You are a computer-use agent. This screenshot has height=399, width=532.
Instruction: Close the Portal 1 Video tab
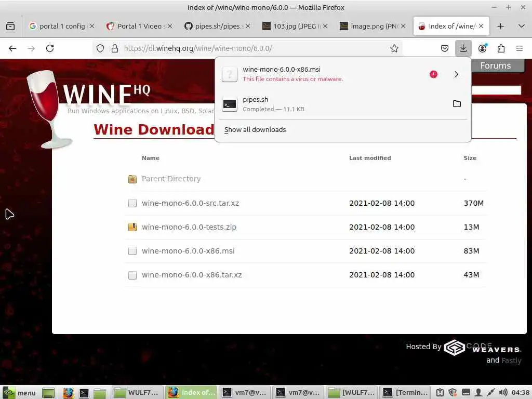click(170, 26)
